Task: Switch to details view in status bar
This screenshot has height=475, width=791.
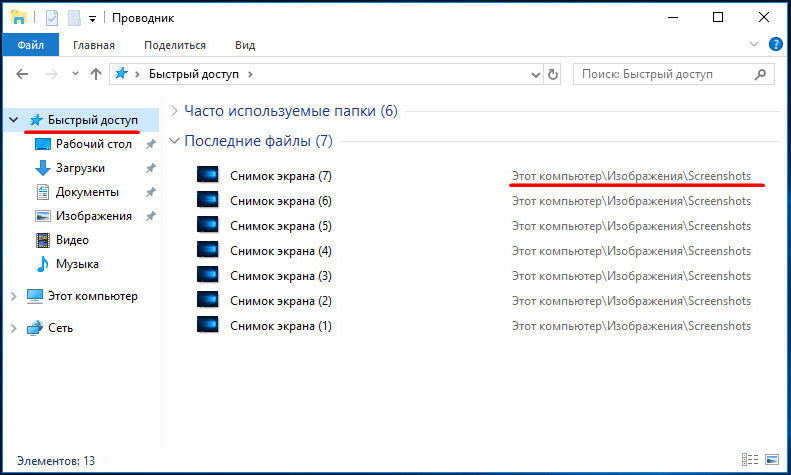Action: tap(750, 459)
